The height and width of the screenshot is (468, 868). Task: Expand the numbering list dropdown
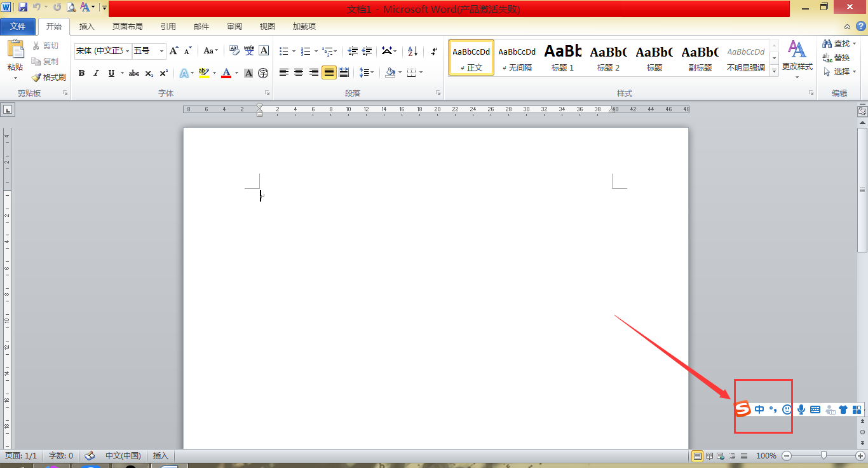click(316, 51)
